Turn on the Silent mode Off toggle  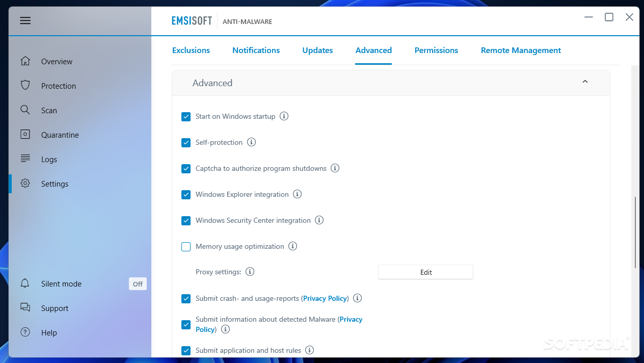(x=138, y=284)
